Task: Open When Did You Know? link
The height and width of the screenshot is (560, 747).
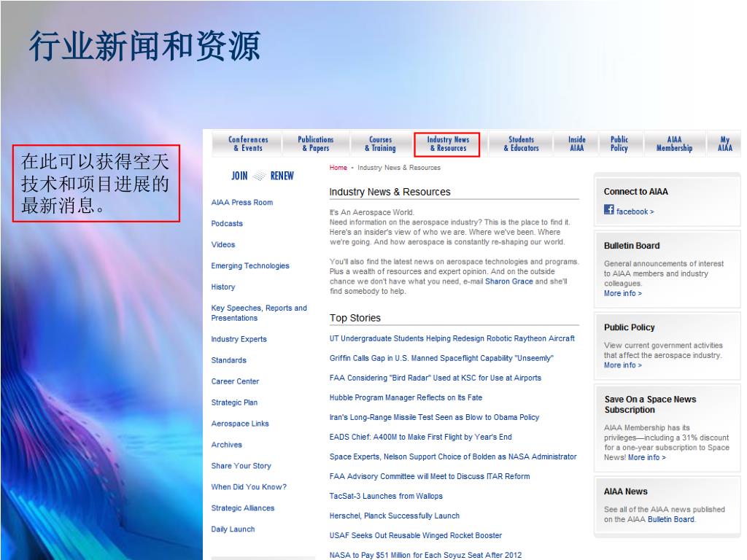Action: point(249,486)
